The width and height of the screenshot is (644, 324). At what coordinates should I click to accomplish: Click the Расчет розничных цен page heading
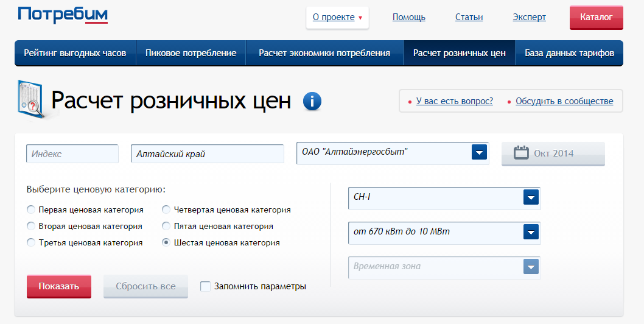[x=171, y=100]
